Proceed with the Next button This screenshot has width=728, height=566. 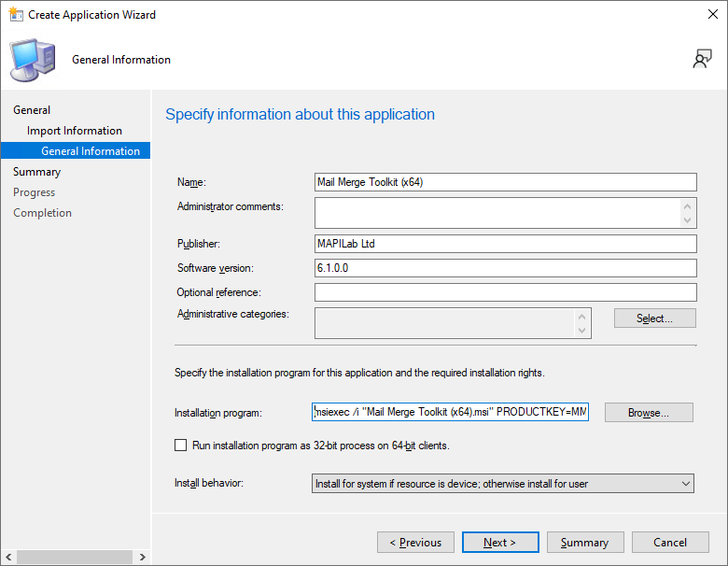pyautogui.click(x=500, y=543)
